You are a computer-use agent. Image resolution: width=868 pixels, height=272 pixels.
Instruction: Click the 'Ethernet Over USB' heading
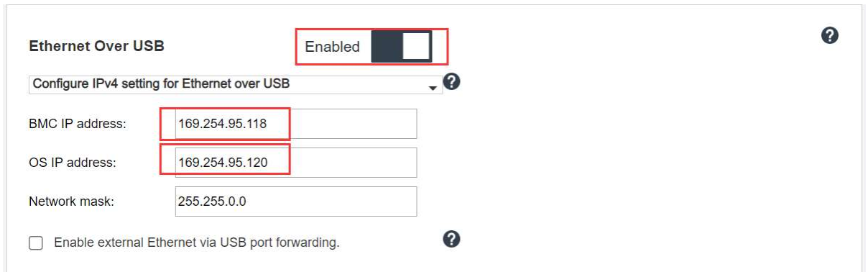(x=96, y=46)
